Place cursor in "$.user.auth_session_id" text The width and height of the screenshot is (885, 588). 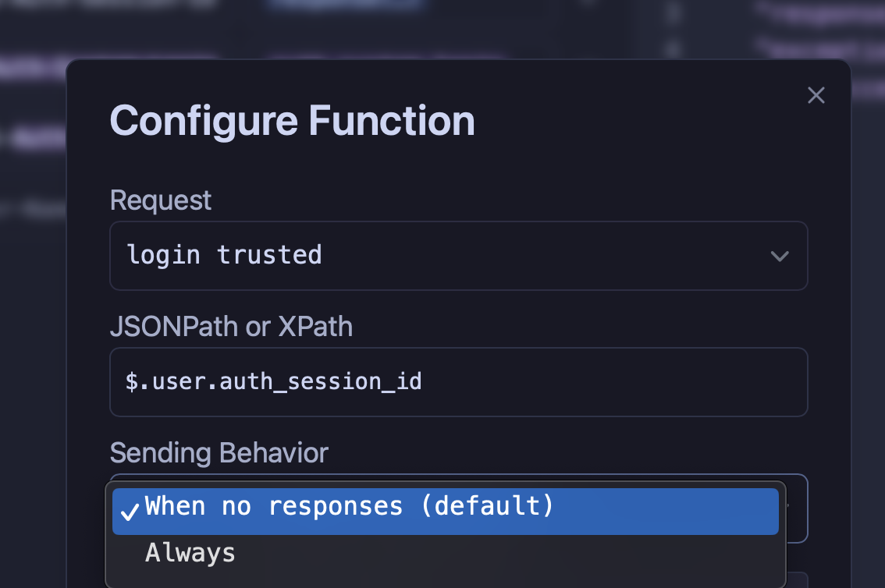coord(274,381)
